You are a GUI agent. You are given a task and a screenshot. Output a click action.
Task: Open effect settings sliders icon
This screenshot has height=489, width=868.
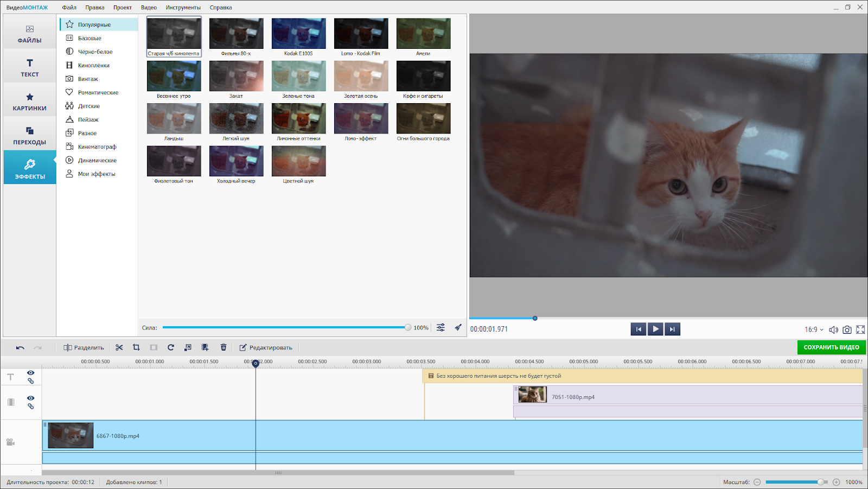point(441,327)
